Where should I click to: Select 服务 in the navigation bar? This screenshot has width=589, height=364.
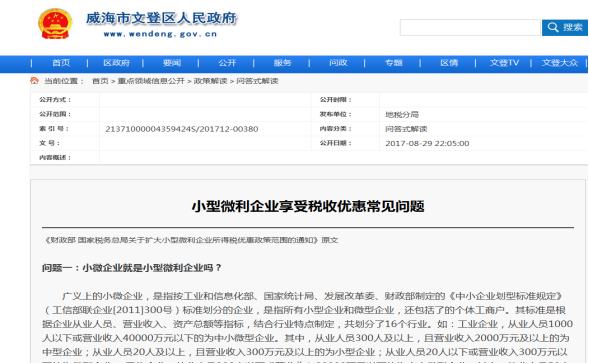pyautogui.click(x=282, y=63)
